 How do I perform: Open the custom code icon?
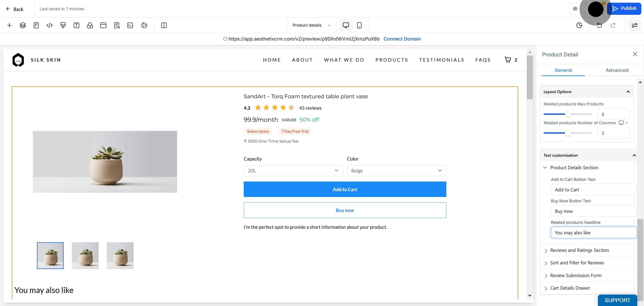click(49, 25)
